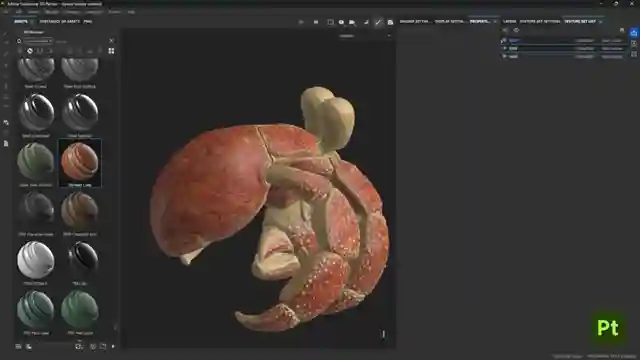Open the viewport channel dropdown
This screenshot has height=360, width=640.
pos(365,36)
